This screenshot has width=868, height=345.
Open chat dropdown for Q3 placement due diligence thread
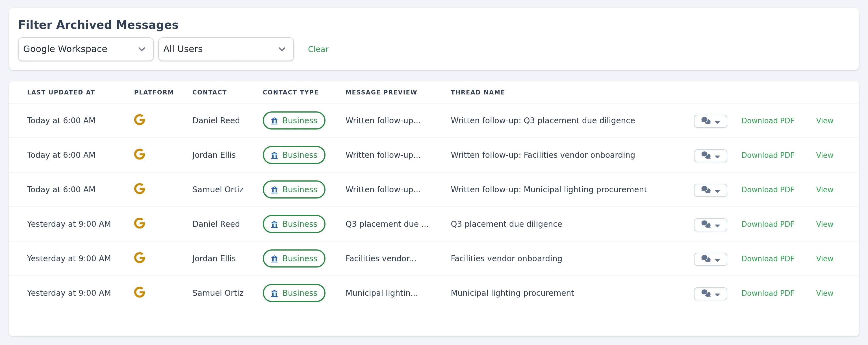click(710, 225)
